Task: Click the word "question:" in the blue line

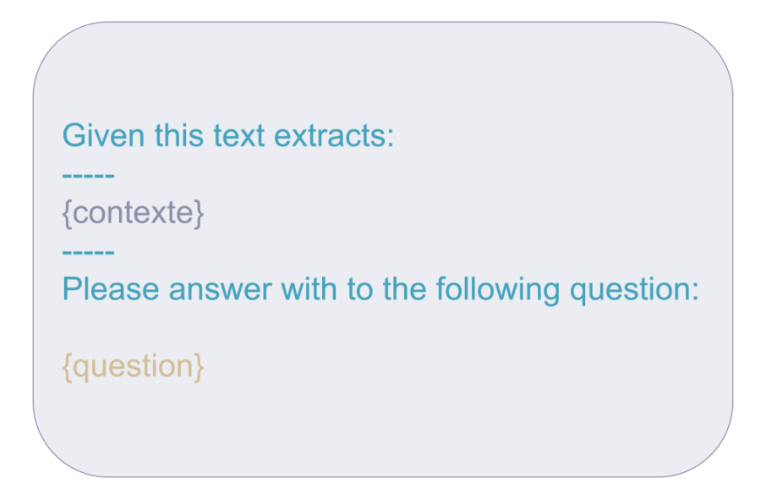Action: [x=635, y=290]
